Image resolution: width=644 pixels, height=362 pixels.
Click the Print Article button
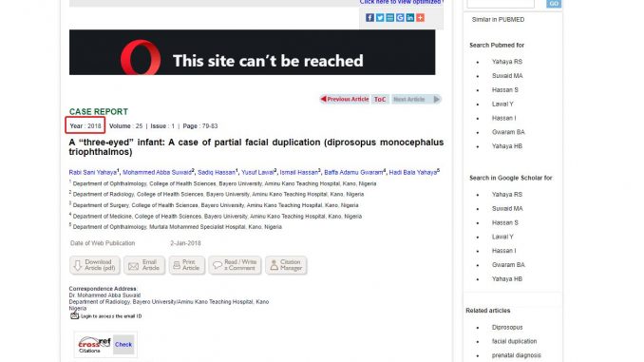coord(186,265)
